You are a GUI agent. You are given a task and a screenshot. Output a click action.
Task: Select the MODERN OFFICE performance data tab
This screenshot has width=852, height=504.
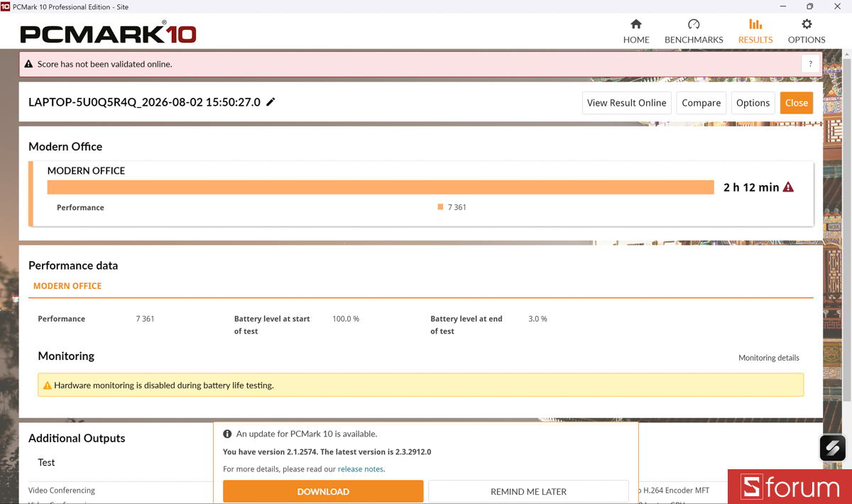[67, 286]
